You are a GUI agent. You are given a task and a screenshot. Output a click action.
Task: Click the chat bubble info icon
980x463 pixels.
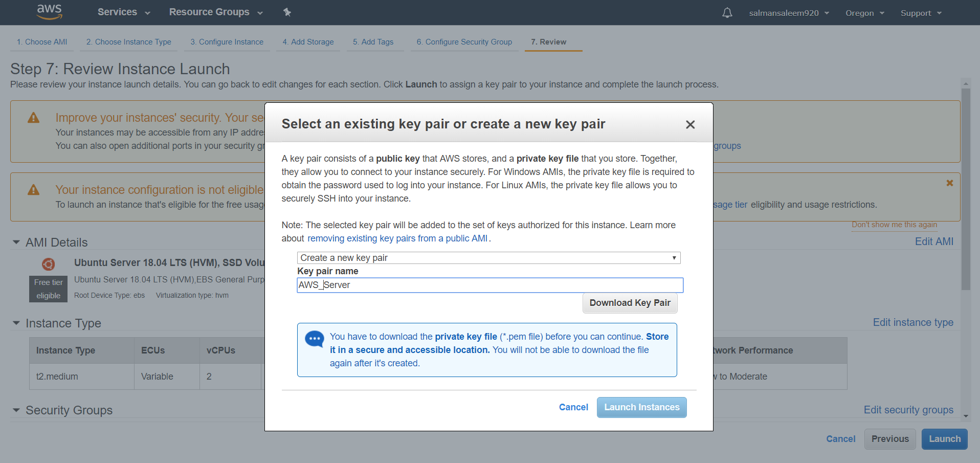pyautogui.click(x=314, y=339)
